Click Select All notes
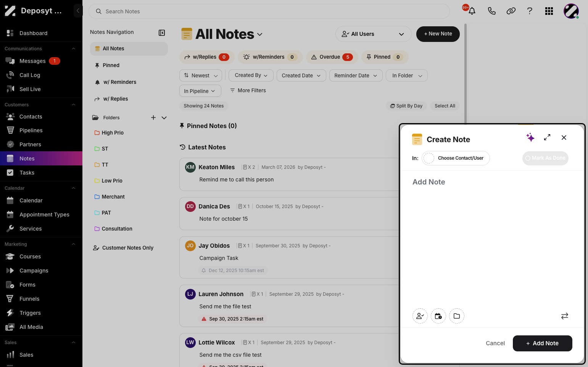Screen dimensions: 588x367 point(445,106)
